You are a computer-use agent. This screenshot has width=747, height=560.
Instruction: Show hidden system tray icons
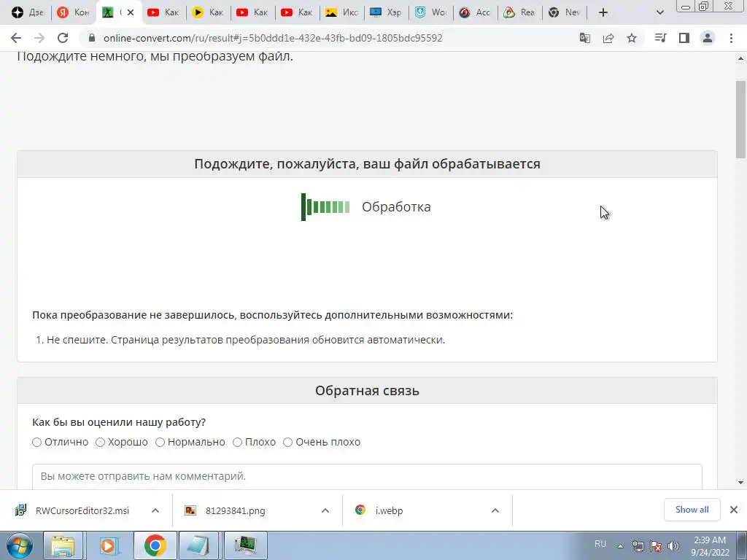click(620, 546)
